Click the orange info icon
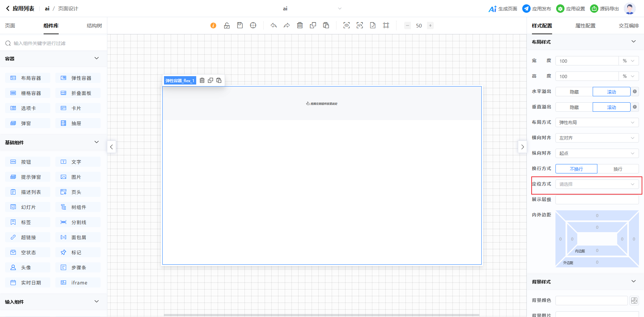Image resolution: width=644 pixels, height=317 pixels. (x=213, y=25)
